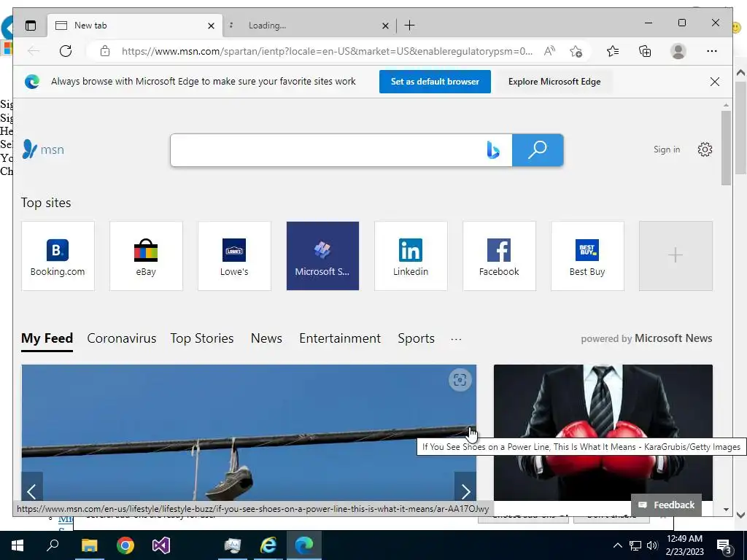Expand more feed categories ellipsis
747x560 pixels.
pos(456,339)
